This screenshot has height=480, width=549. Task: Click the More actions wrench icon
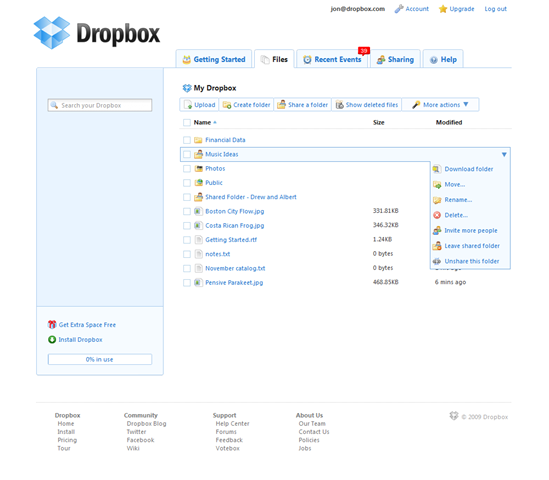tap(416, 105)
